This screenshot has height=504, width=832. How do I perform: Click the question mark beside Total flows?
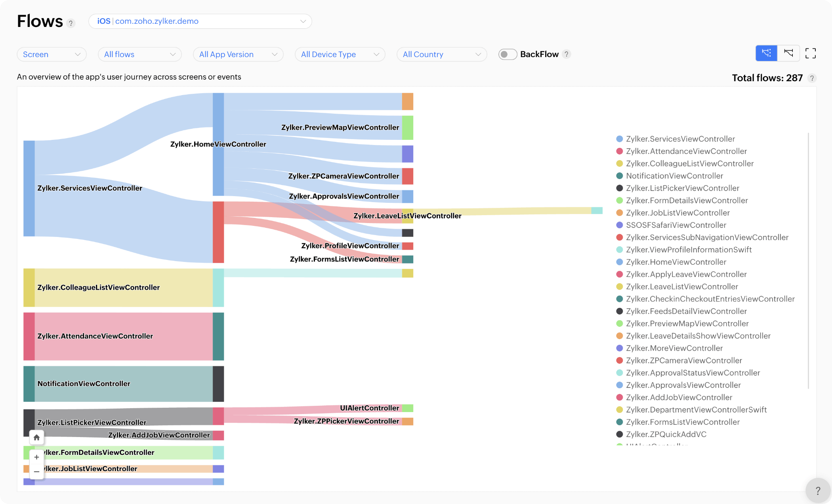[811, 78]
